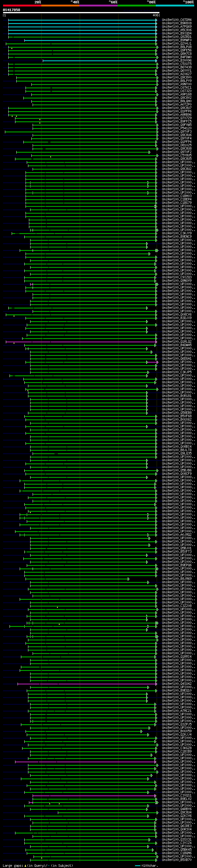Click hit label UniRef100_Q1PFP6
This screenshot has width=197, height=868.
[x=176, y=111]
